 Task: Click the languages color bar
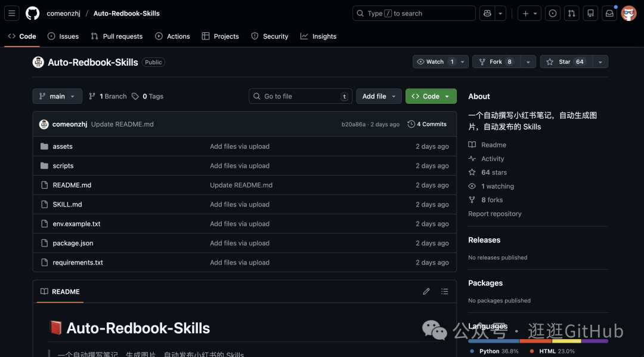pyautogui.click(x=538, y=341)
